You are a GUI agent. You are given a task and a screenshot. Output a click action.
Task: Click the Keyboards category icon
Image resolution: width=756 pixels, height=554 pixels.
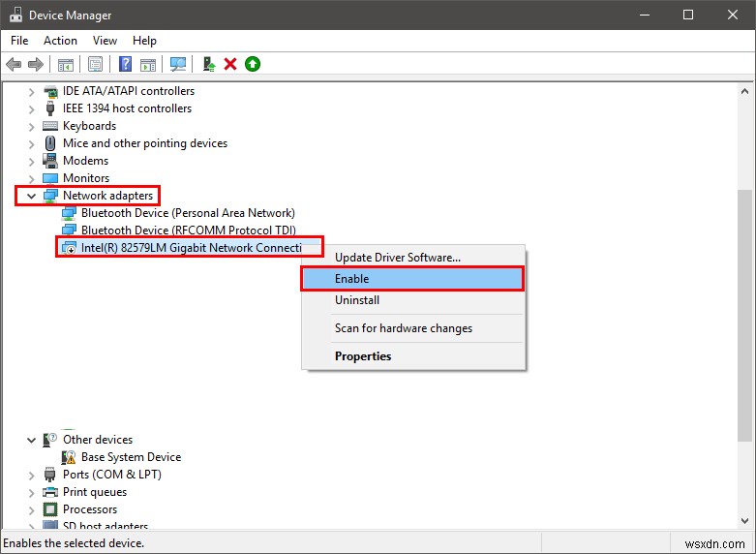coord(50,126)
